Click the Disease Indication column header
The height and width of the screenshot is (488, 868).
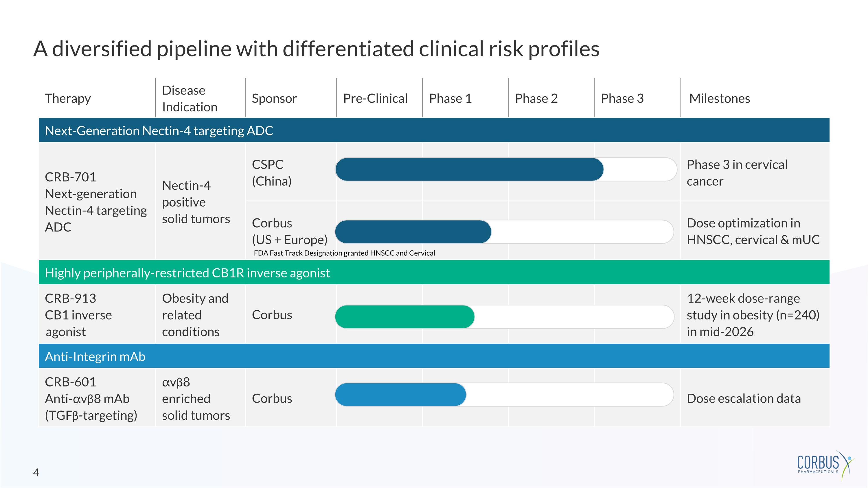190,98
